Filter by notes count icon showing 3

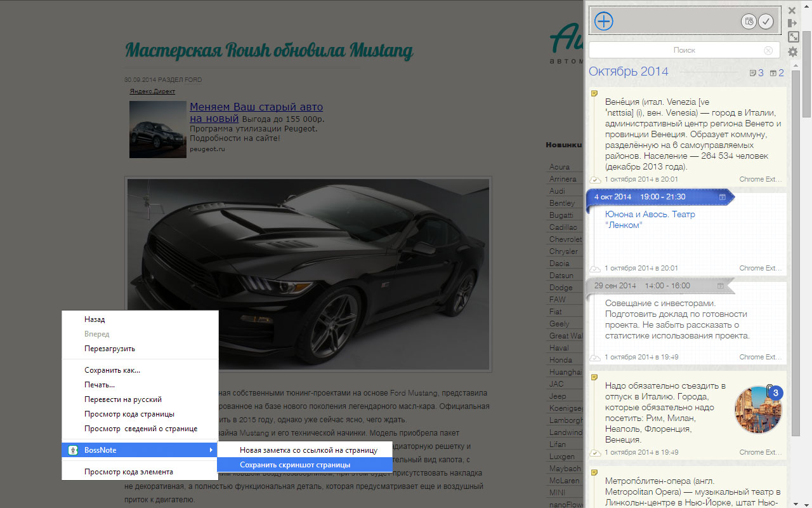point(756,73)
